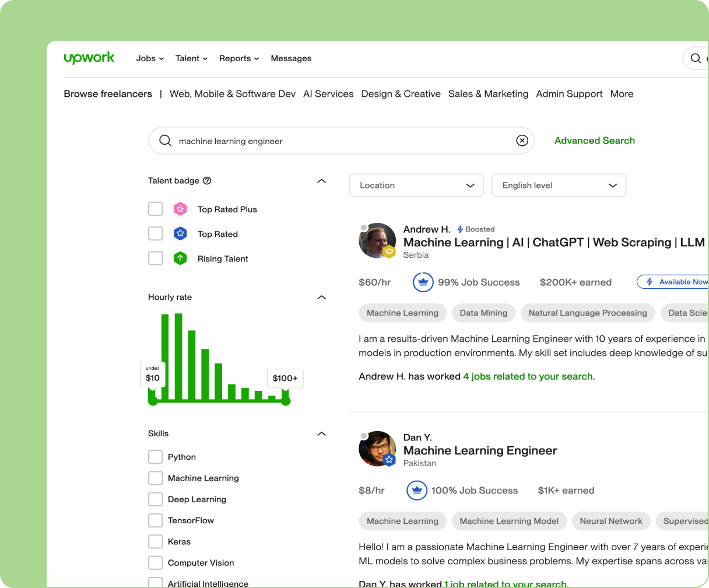The image size is (709, 588).
Task: Click the machine learning engineer search field
Action: [x=341, y=141]
